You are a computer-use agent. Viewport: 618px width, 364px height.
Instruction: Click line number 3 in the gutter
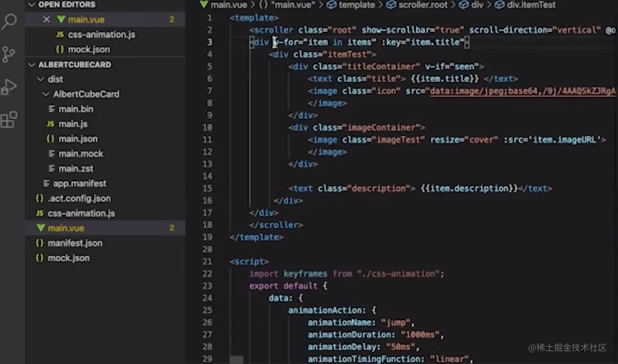pyautogui.click(x=209, y=42)
